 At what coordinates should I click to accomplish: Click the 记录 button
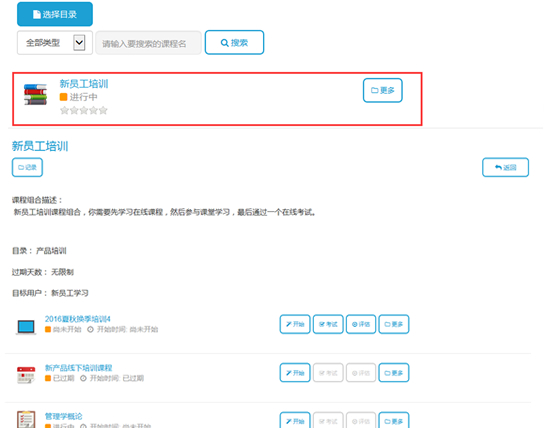(x=27, y=167)
